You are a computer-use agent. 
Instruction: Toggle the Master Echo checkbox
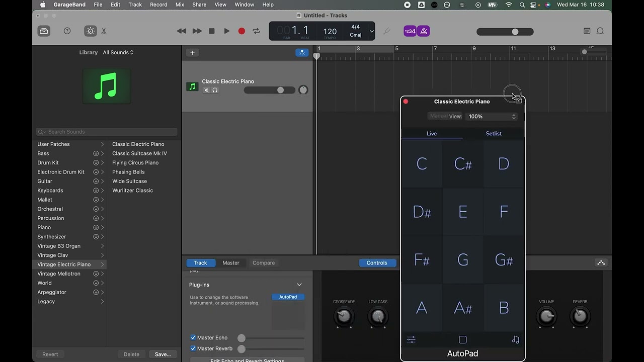click(193, 338)
